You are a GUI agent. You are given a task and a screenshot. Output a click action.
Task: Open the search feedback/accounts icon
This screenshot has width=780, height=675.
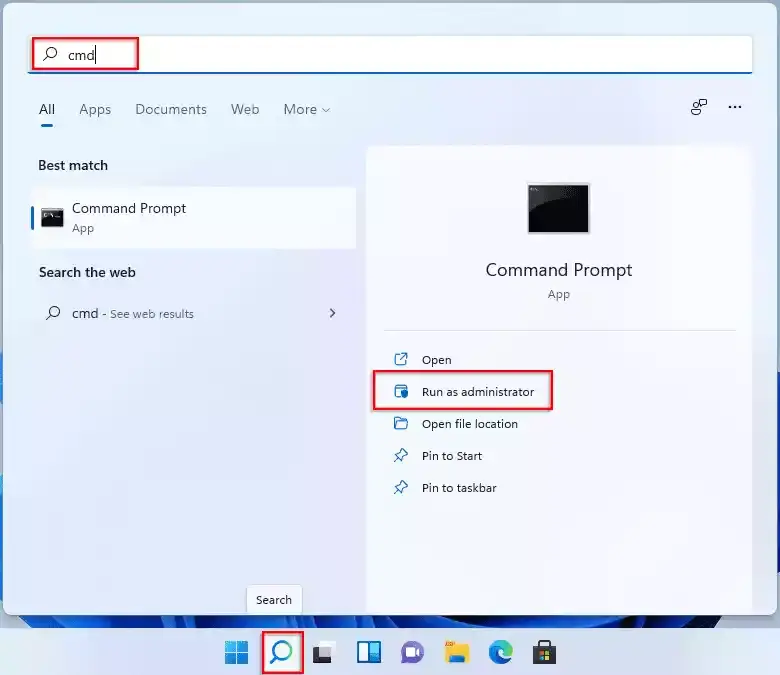(x=699, y=107)
